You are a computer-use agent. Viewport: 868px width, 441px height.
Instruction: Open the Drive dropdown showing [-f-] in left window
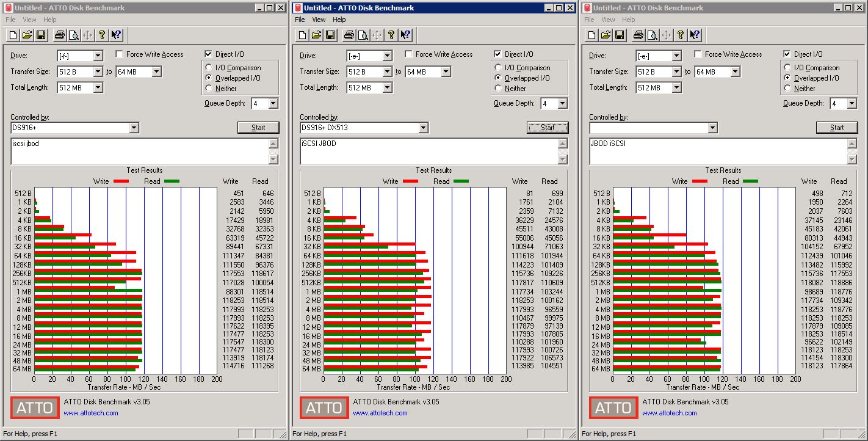tap(98, 56)
